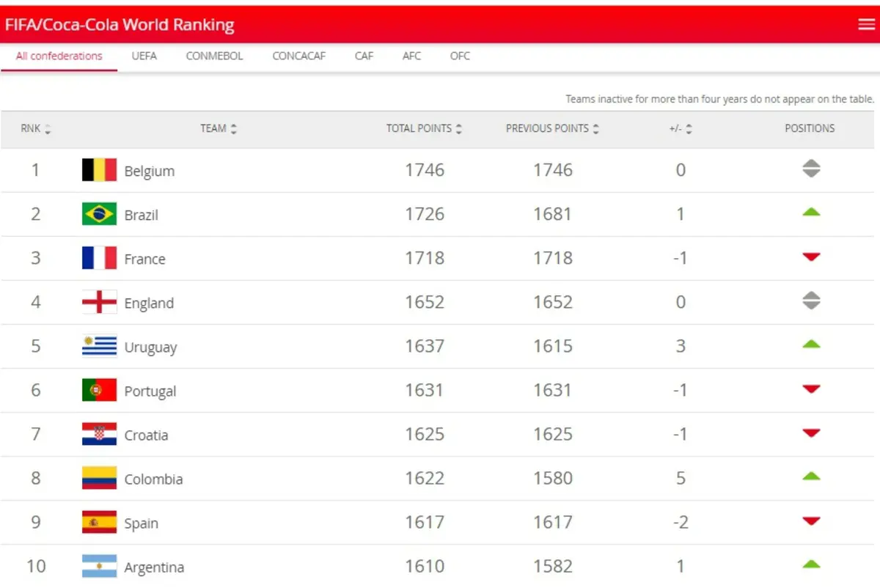Sort by the RNK column arrows
Screen dimensions: 880x588
(x=48, y=130)
